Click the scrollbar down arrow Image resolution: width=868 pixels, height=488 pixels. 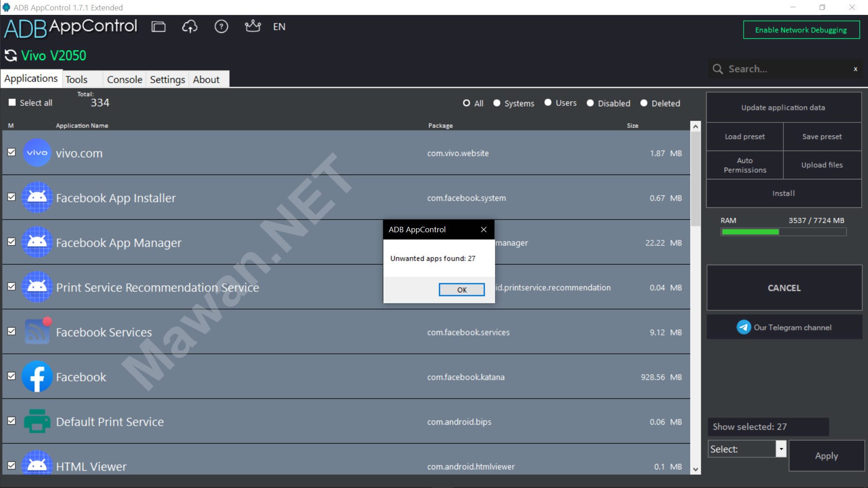(695, 469)
